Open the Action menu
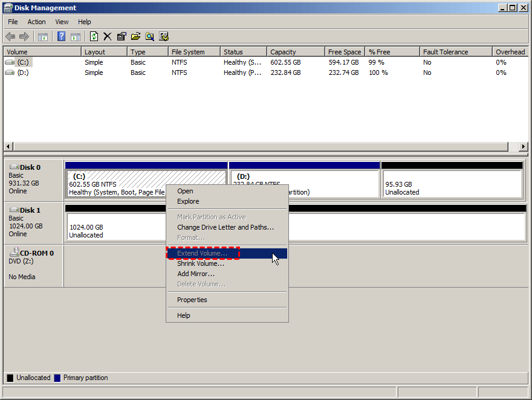The height and width of the screenshot is (400, 532). coord(36,22)
